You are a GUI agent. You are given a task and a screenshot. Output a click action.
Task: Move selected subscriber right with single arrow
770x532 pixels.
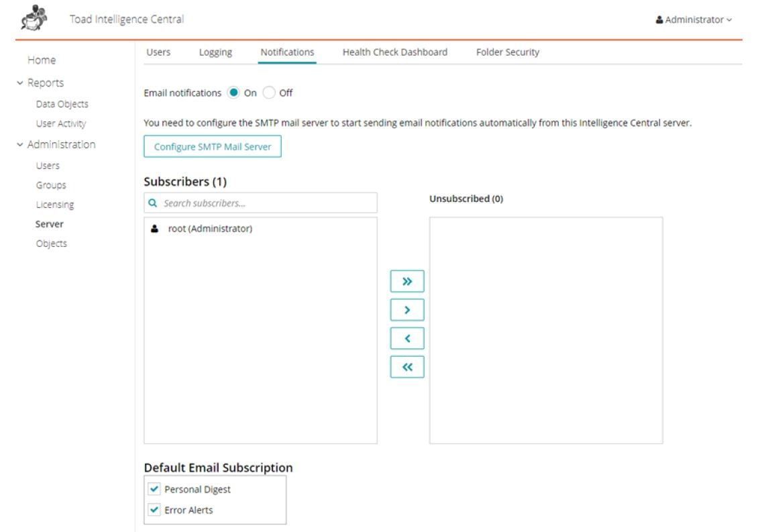pyautogui.click(x=407, y=310)
